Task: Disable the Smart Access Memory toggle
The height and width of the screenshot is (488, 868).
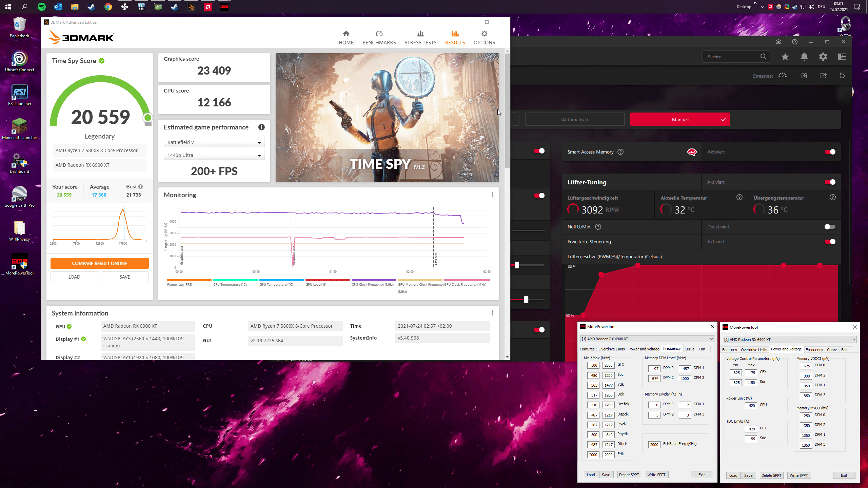Action: (x=830, y=152)
